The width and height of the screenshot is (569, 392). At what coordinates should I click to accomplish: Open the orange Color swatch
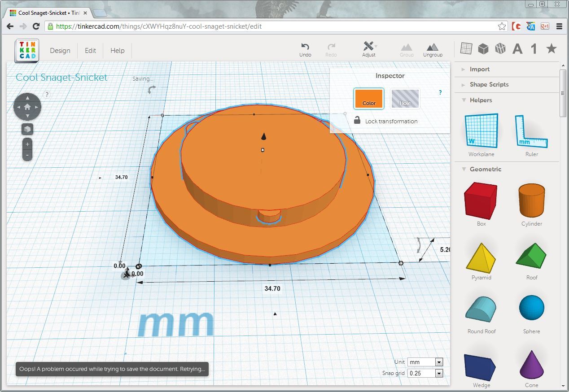pos(369,99)
